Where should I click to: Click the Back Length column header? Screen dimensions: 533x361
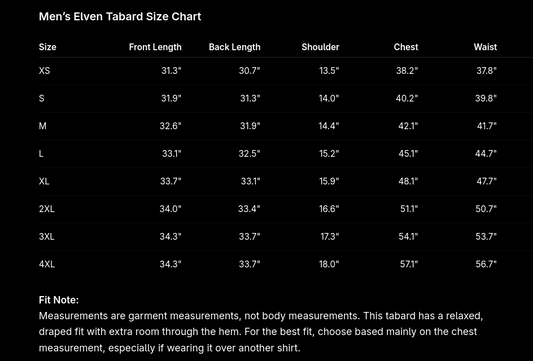[235, 47]
